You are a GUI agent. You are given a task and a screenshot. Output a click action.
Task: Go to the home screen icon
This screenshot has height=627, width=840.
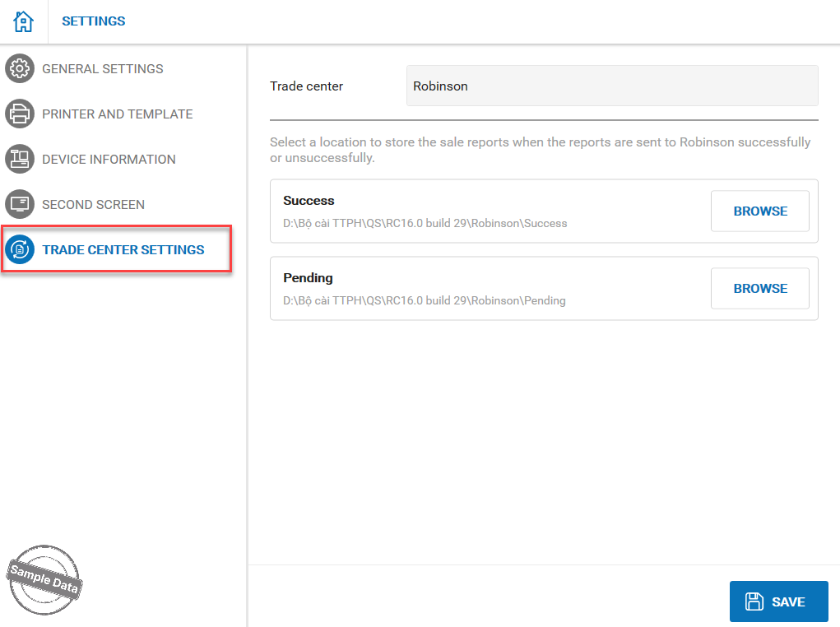(x=23, y=21)
